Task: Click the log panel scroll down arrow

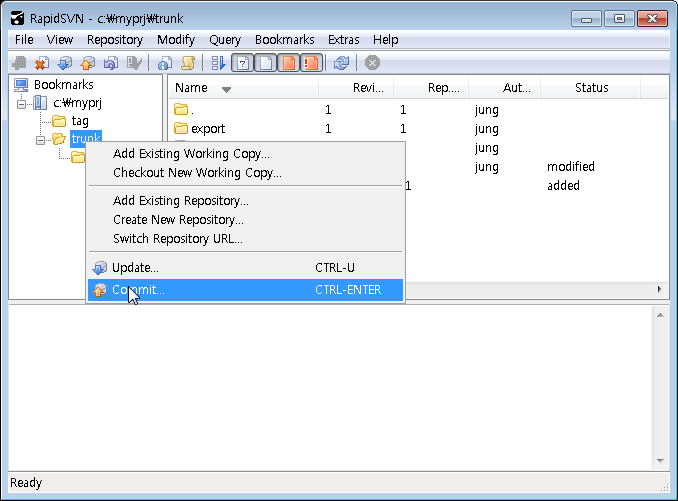Action: tap(660, 460)
